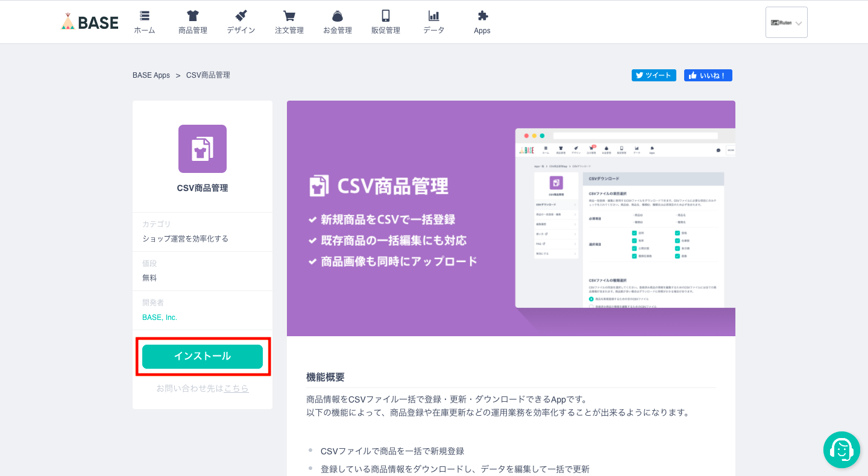Click the 無料 price text
Screen dimensions: 868x476
(149, 278)
